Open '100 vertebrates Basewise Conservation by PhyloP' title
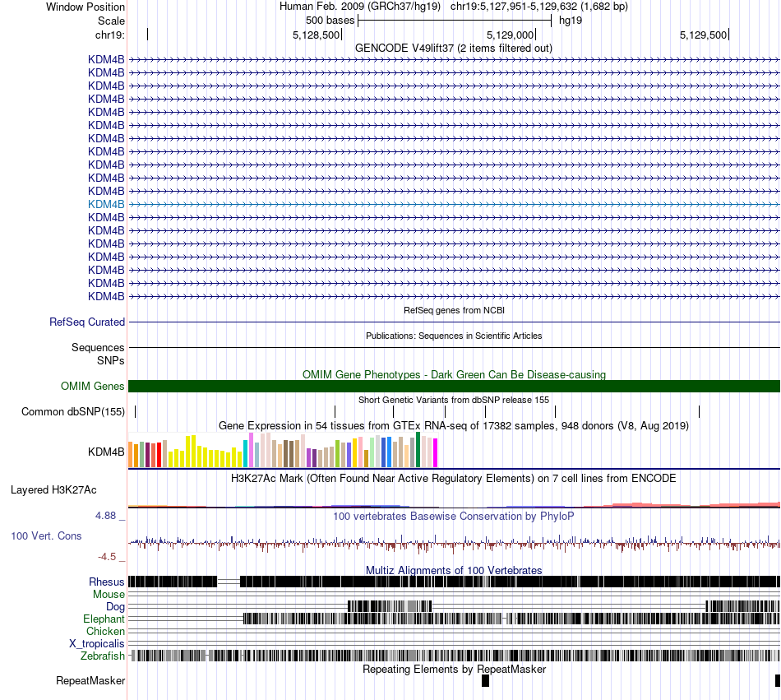781x700 pixels. click(454, 516)
